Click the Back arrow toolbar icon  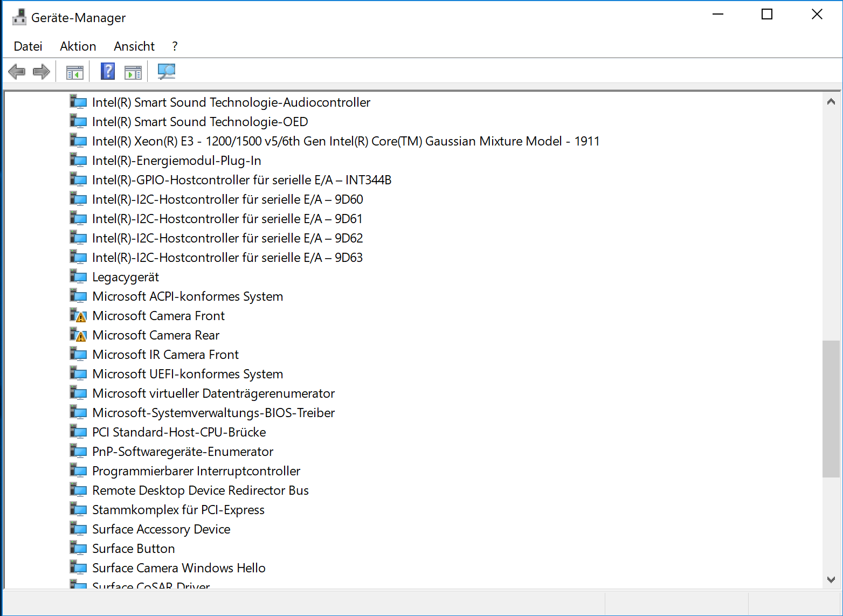tap(17, 71)
